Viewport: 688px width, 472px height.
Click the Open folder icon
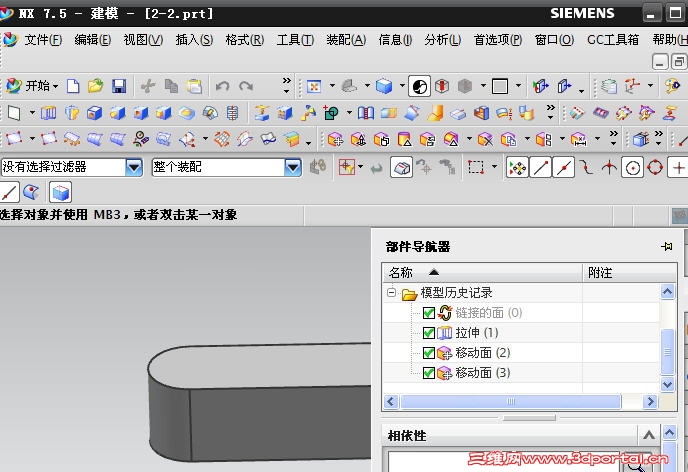(x=95, y=86)
